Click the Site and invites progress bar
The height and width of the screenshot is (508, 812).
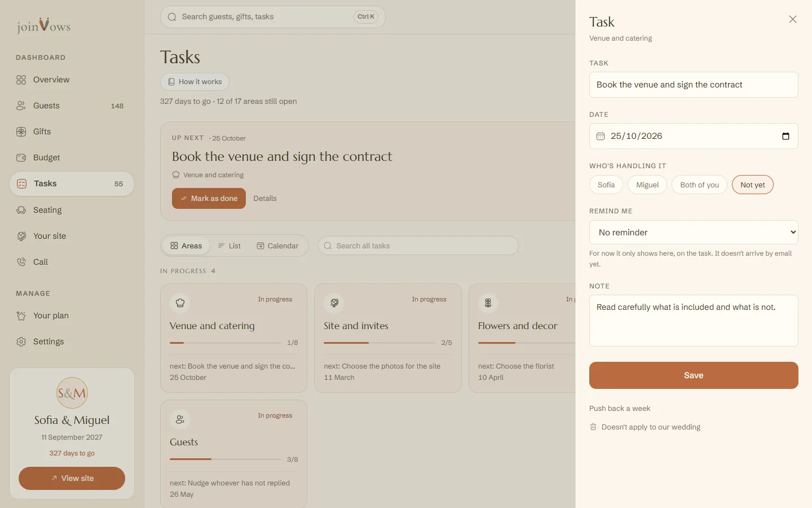379,343
